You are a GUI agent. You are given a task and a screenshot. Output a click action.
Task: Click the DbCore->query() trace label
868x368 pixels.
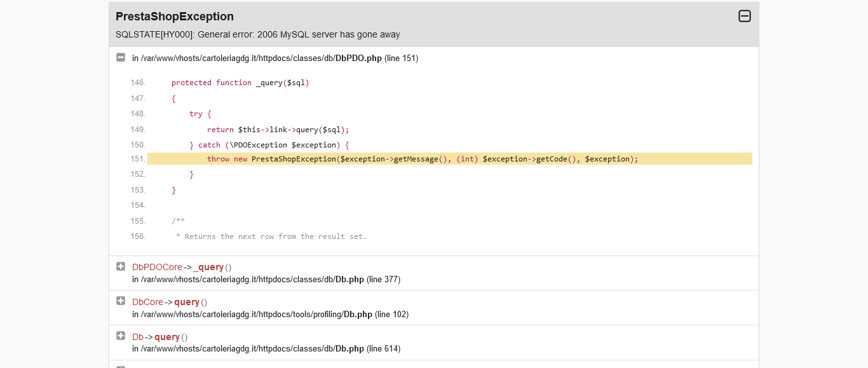click(x=170, y=302)
